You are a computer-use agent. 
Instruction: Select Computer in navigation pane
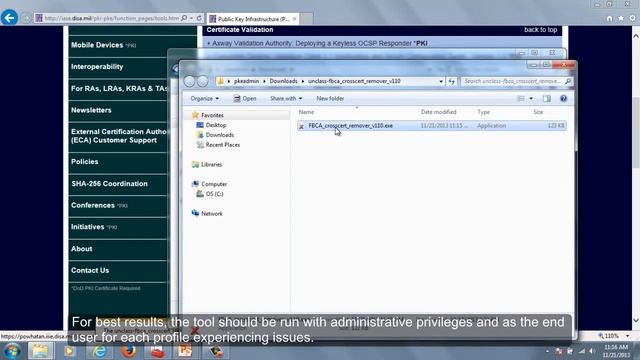pos(213,184)
